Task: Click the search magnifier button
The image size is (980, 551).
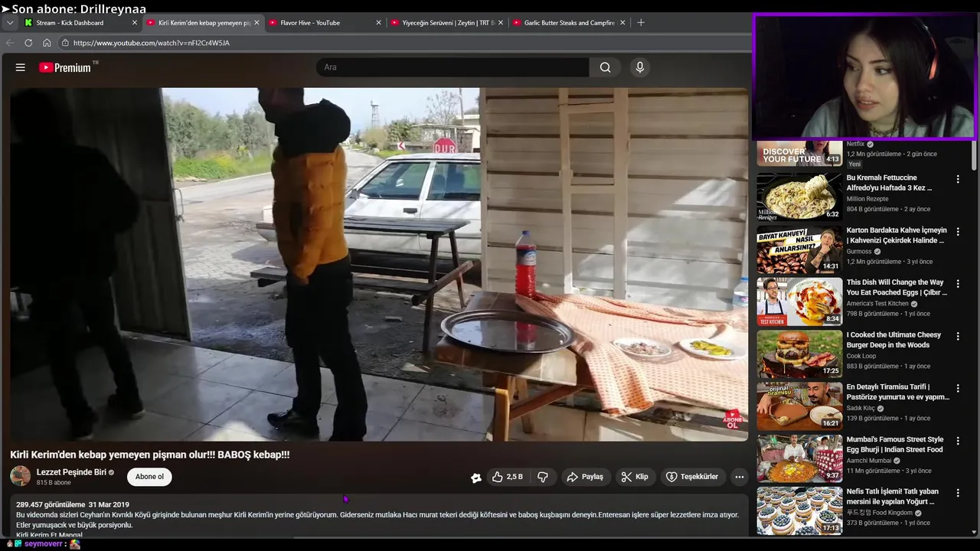Action: [x=605, y=67]
